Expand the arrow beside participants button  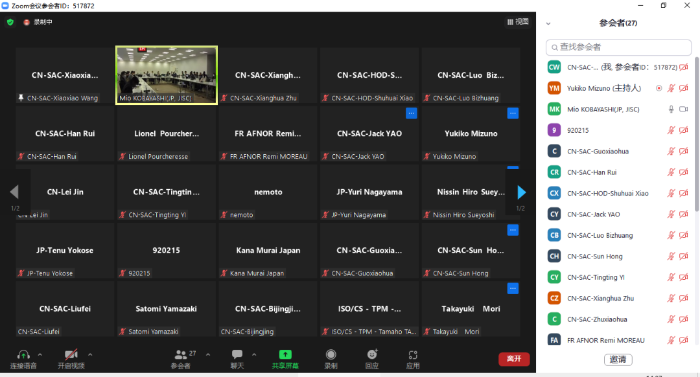coord(208,355)
